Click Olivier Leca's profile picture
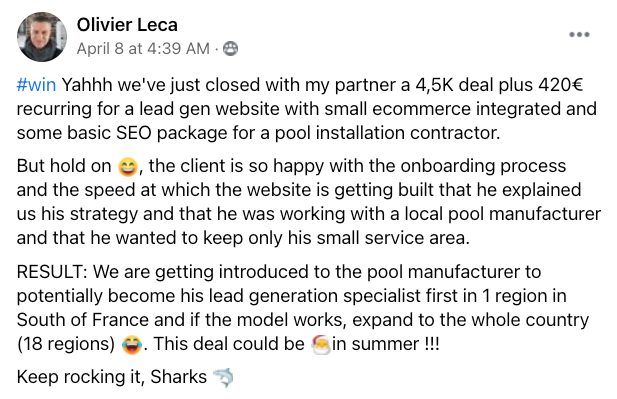Viewport: 617px width, 399px height. [x=42, y=37]
